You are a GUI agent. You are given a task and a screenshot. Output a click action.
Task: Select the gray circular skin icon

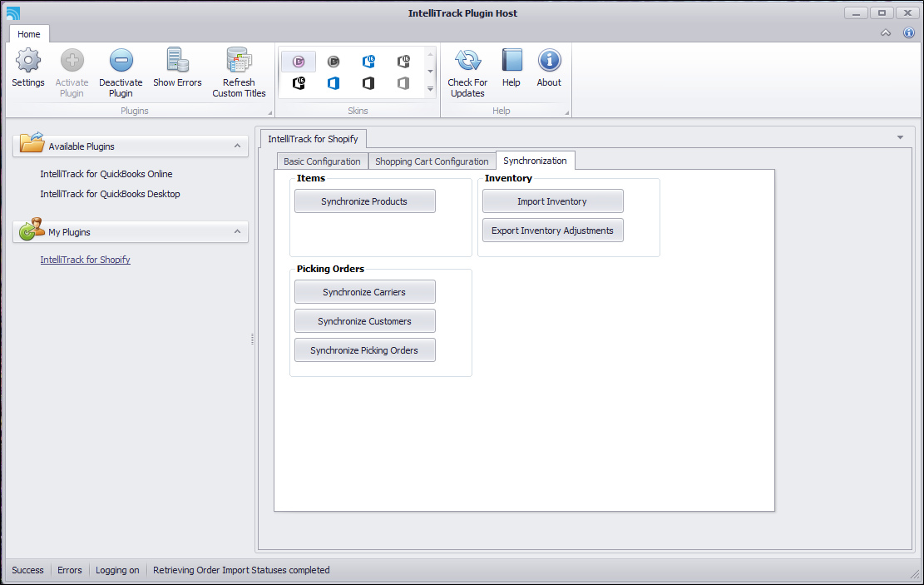(334, 62)
